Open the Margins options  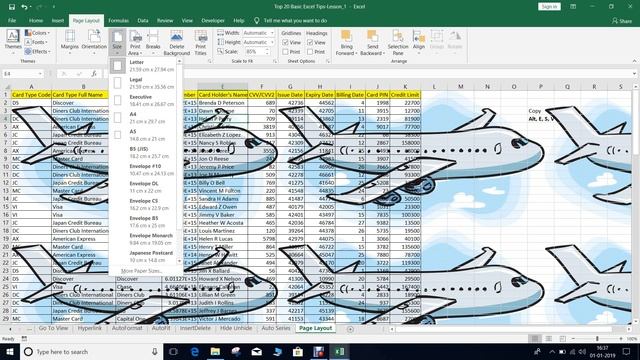[x=70, y=42]
